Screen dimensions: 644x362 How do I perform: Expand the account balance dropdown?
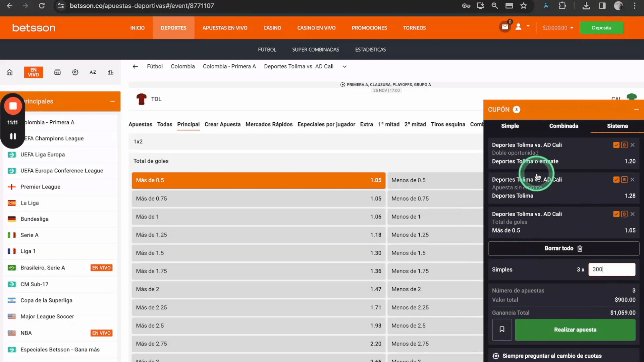pos(572,28)
